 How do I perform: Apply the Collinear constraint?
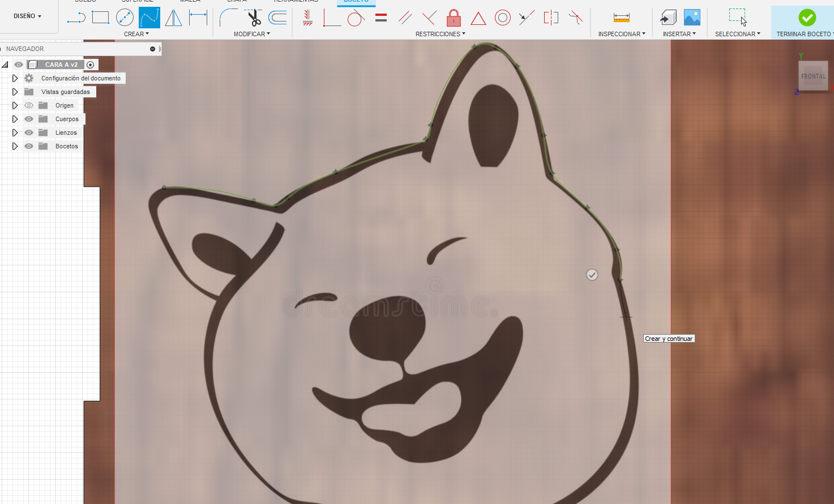[527, 18]
